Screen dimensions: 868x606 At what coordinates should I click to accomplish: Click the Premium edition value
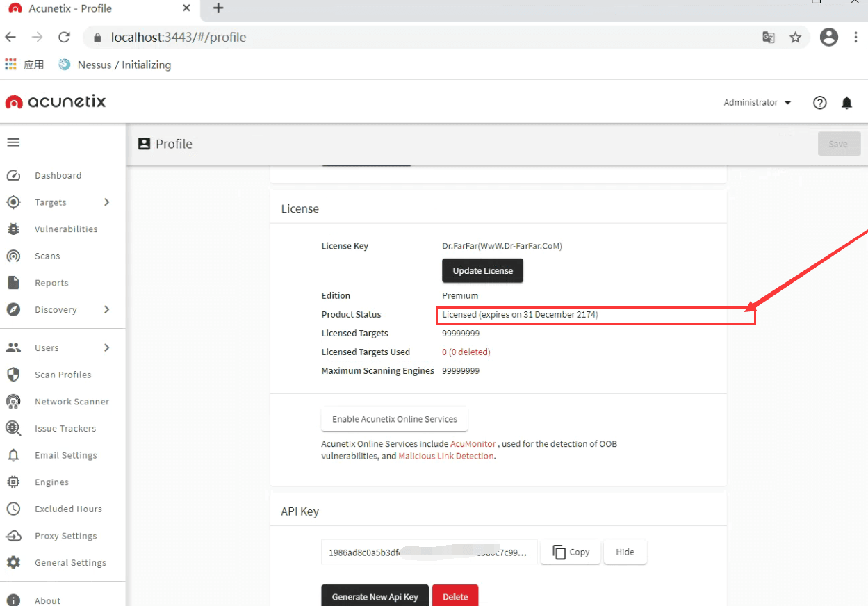[461, 296]
